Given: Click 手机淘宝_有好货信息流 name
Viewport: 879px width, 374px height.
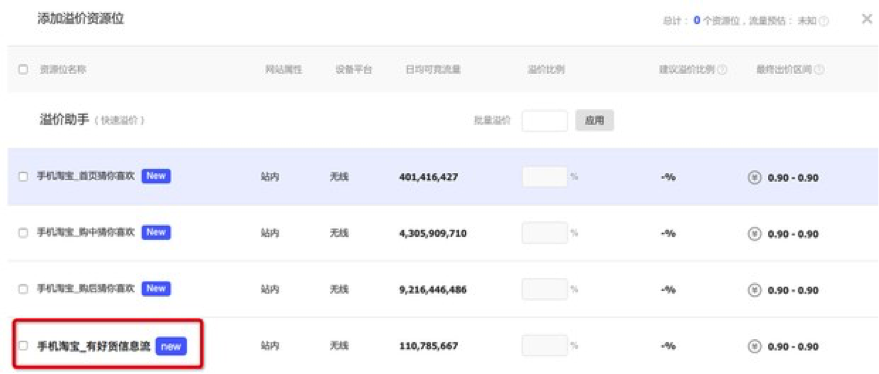Looking at the screenshot, I should pos(94,346).
